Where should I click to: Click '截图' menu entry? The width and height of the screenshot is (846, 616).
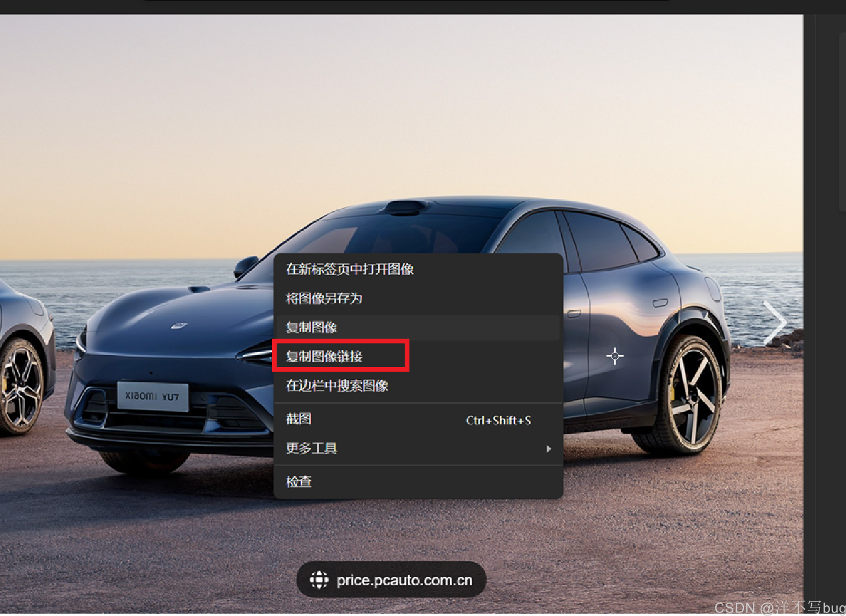[418, 420]
